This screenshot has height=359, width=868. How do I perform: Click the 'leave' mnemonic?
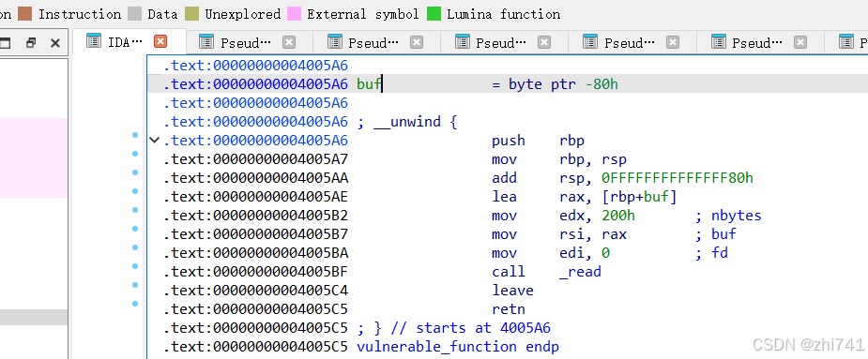tap(512, 291)
